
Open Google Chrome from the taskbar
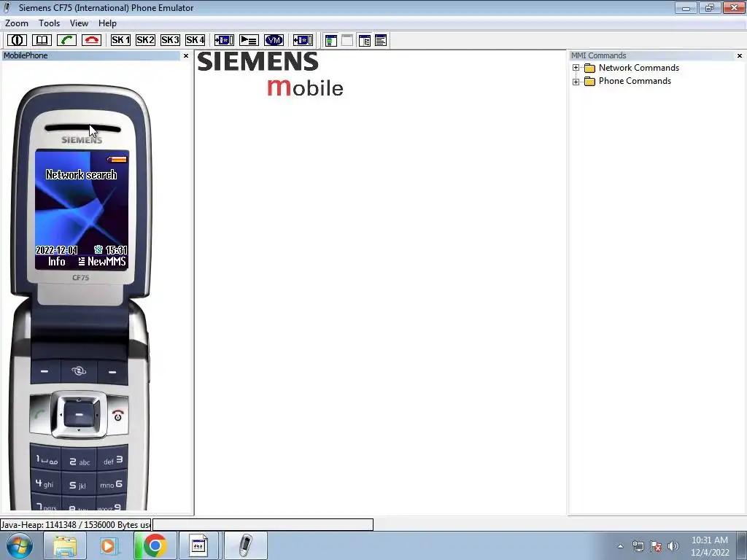tap(155, 545)
